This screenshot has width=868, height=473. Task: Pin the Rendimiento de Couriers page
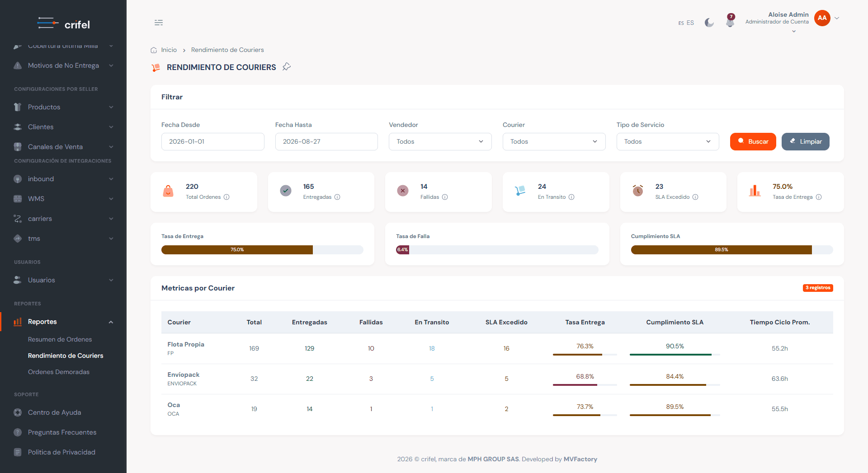tap(287, 67)
